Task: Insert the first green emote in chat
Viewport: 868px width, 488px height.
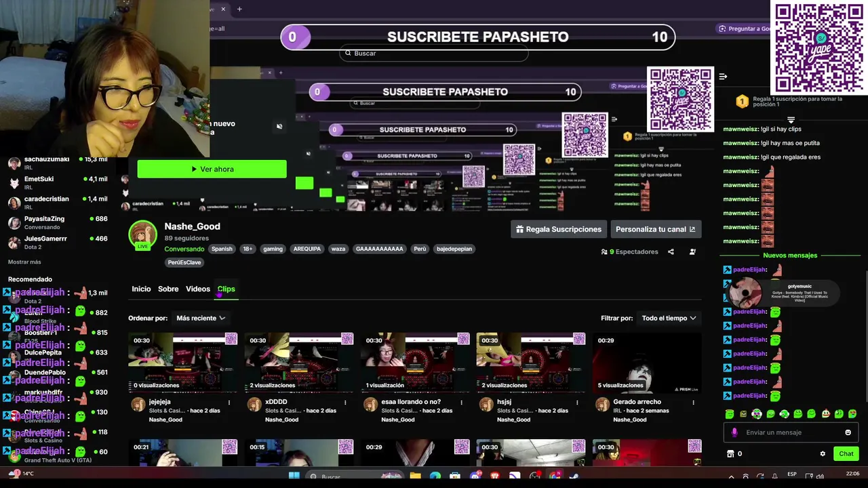Action: pyautogui.click(x=730, y=414)
